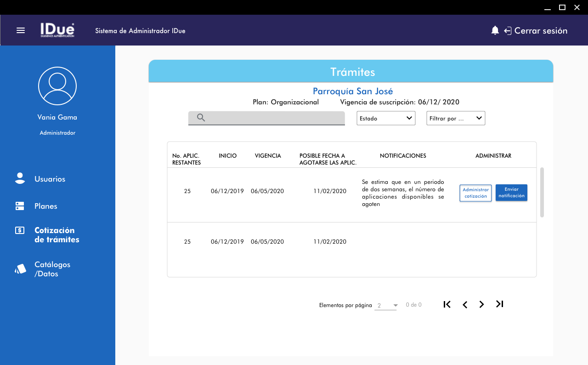Open Cotización de trámites section
Screen dimensions: 588x365
pos(57,235)
